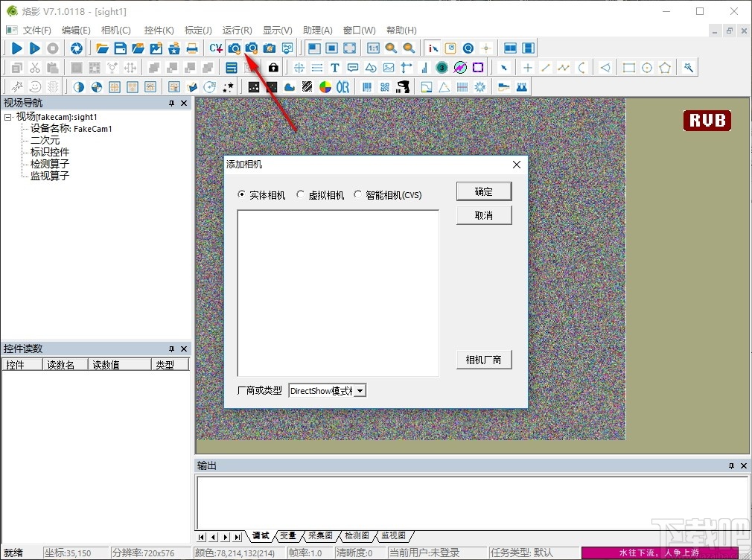Click the Print icon
This screenshot has height=560, width=752.
192,48
